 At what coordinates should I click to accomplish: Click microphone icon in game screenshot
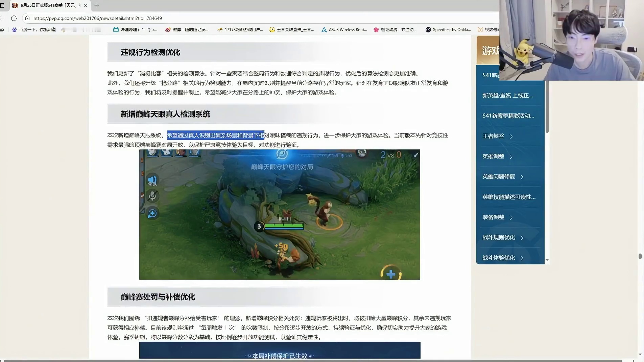pos(152,196)
